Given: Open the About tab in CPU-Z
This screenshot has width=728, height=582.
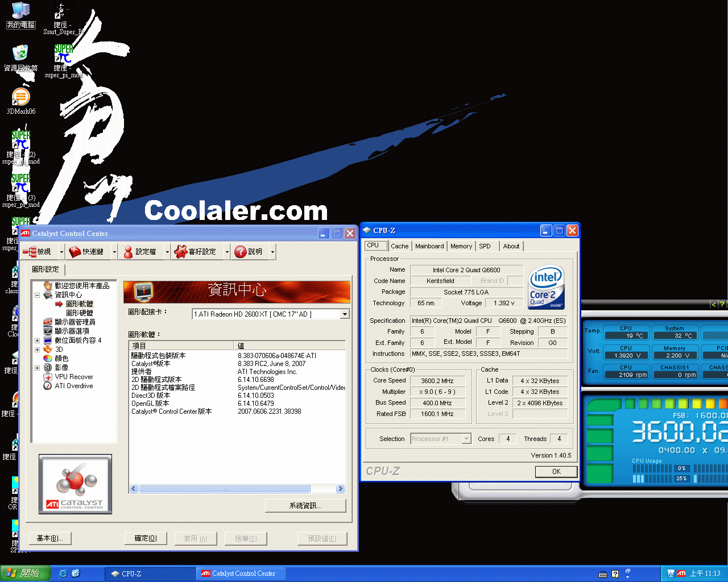Looking at the screenshot, I should [511, 246].
